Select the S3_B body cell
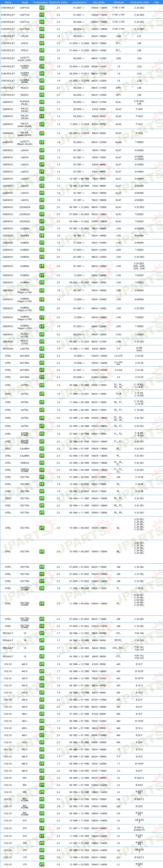This screenshot has height=868, width=163. [118, 394]
